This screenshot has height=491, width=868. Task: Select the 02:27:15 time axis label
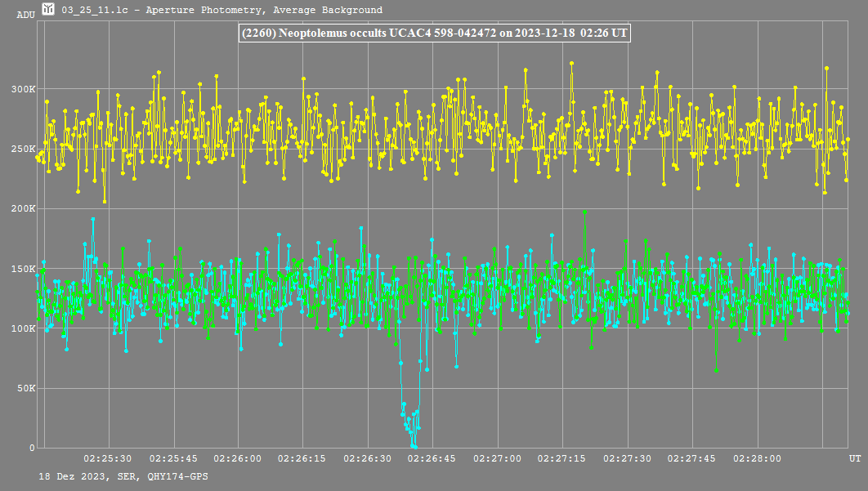562,459
